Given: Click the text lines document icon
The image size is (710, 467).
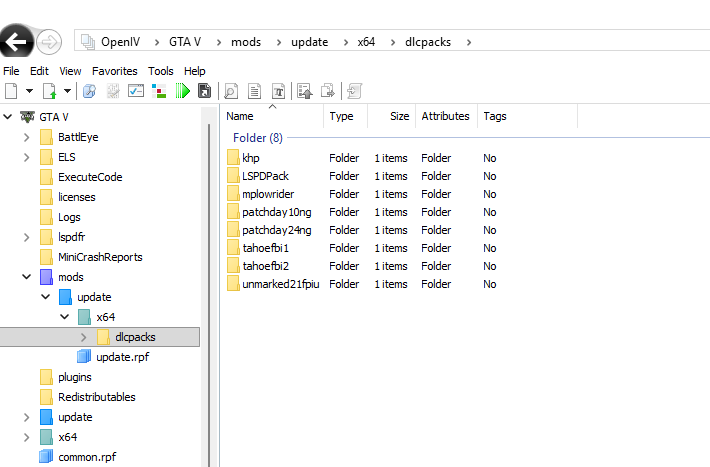Looking at the screenshot, I should 254,91.
